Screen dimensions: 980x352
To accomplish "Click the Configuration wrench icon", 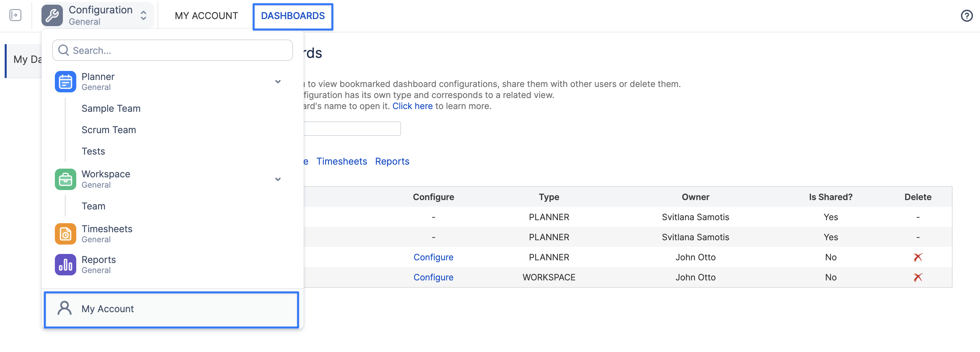I will 52,15.
